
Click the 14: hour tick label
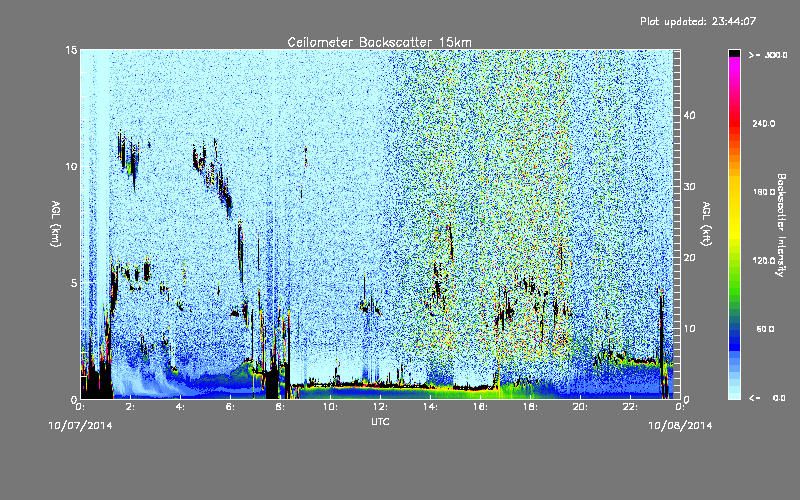pos(431,407)
